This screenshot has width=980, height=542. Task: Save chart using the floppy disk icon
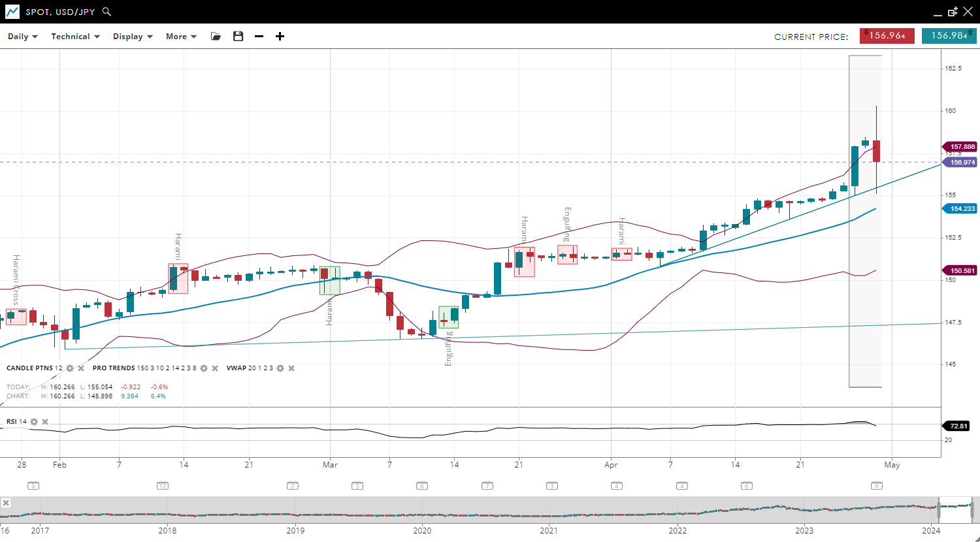tap(238, 37)
